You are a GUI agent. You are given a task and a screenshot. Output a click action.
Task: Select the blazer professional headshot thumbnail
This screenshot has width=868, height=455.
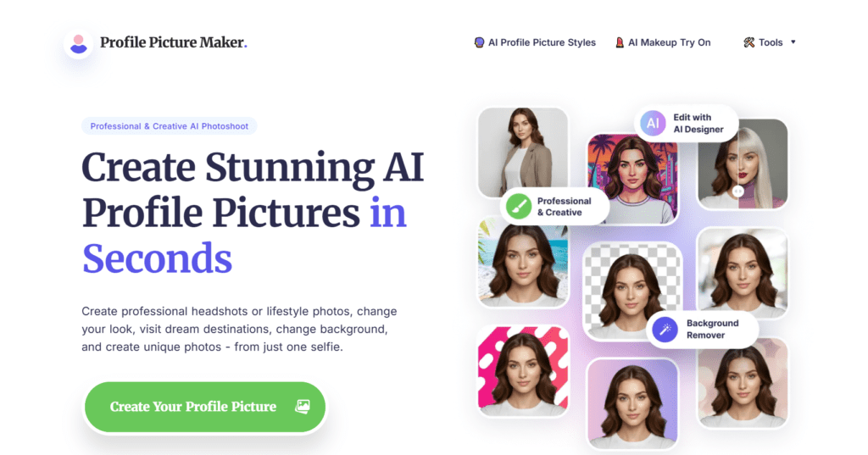pyautogui.click(x=523, y=153)
